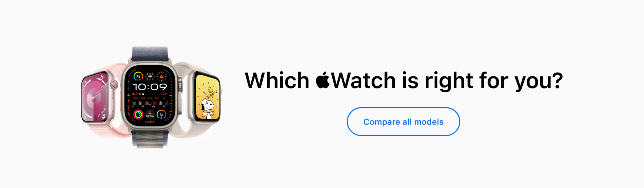Click the orange waypoint complication top right

pos(161,76)
